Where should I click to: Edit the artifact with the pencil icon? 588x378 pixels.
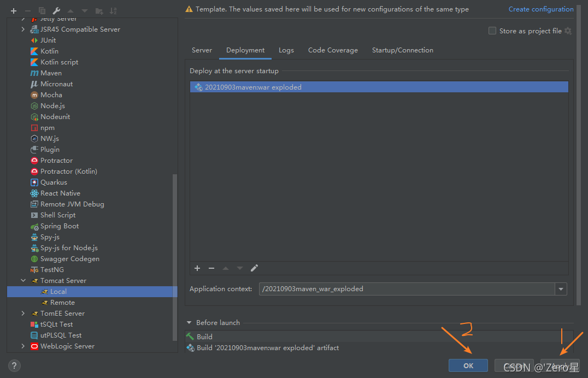pyautogui.click(x=254, y=268)
